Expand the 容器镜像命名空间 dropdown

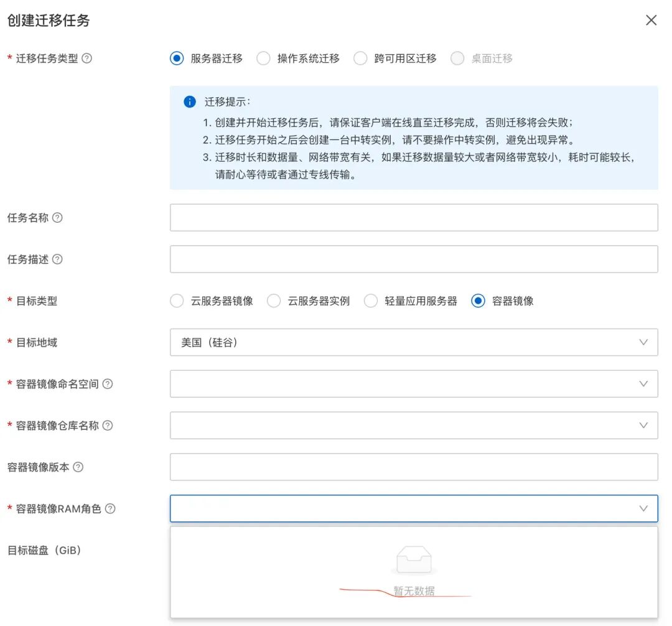(414, 384)
